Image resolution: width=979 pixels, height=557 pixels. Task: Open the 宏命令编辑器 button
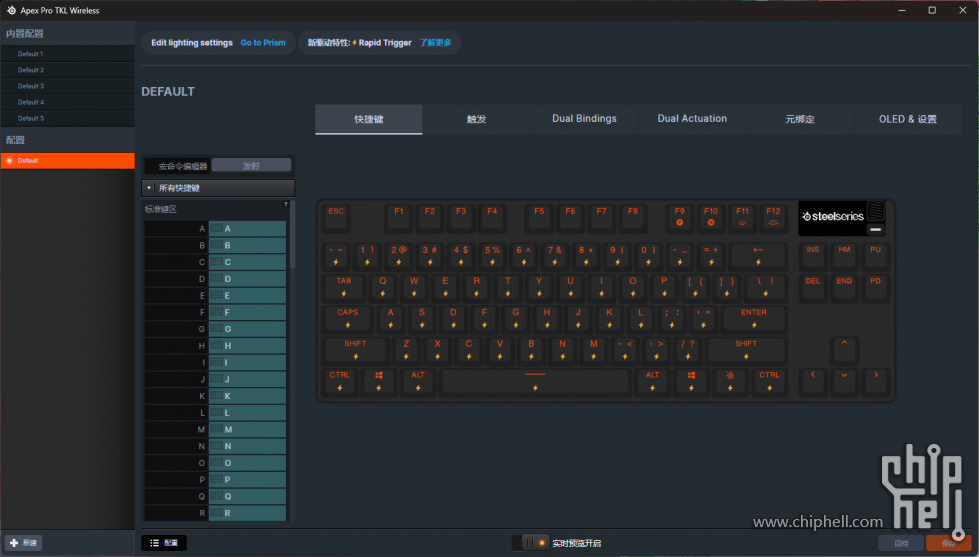pos(177,165)
